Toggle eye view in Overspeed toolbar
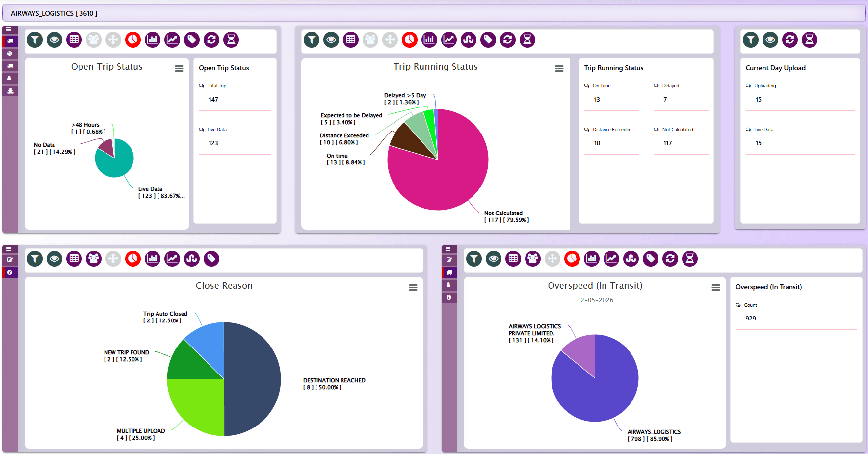Screen dimensions: 868x454 [x=494, y=259]
